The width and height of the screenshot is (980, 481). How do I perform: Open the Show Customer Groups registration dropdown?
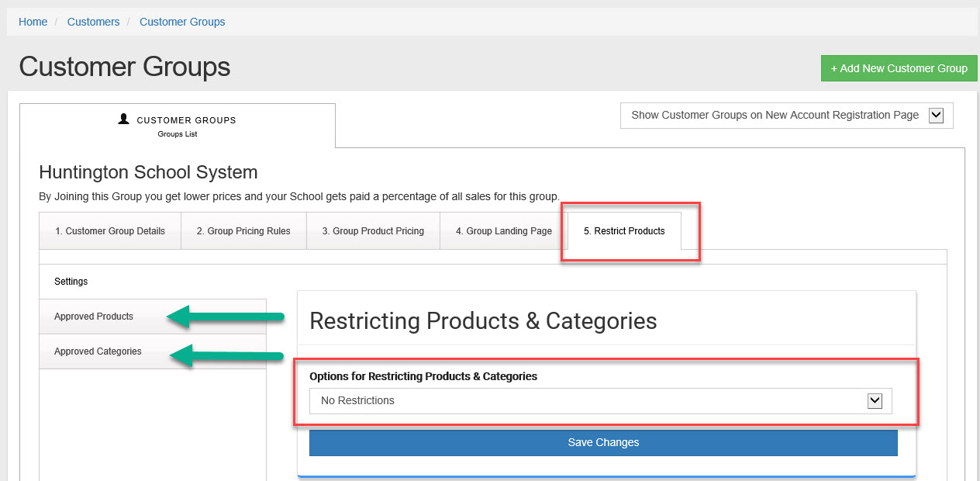(x=775, y=115)
